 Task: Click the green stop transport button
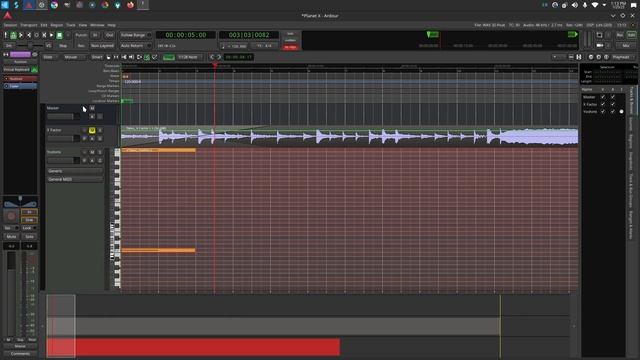coord(59,35)
